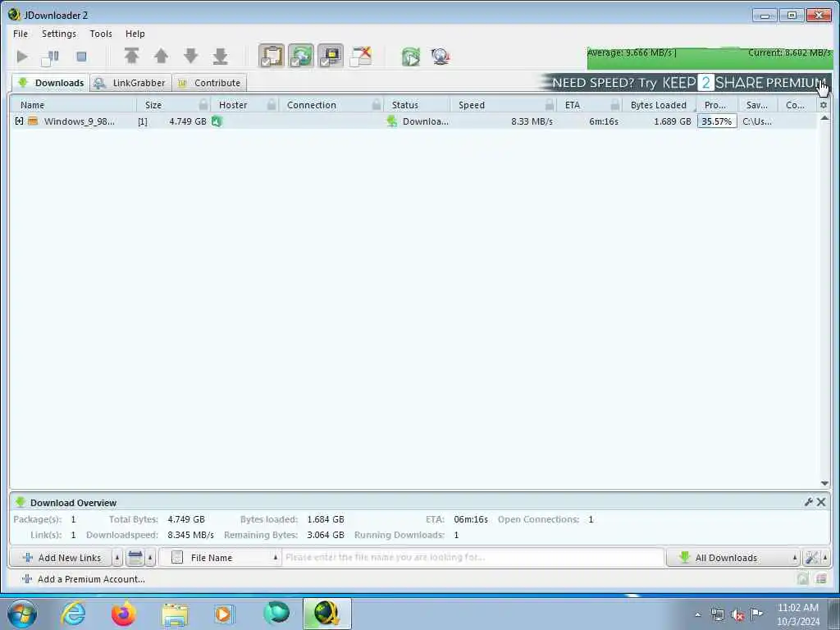Click Add a Premium Account link
Image resolution: width=840 pixels, height=630 pixels.
pos(84,579)
